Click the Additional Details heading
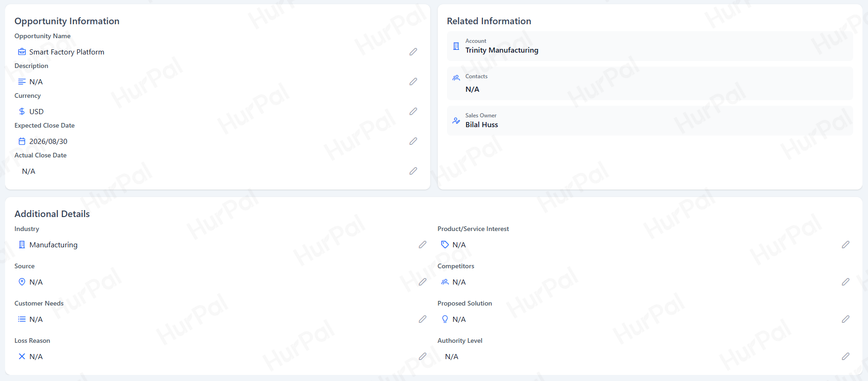This screenshot has height=381, width=868. click(52, 214)
